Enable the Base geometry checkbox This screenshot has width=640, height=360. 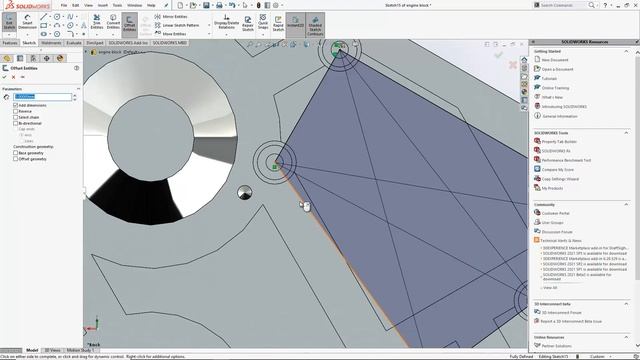(x=16, y=153)
